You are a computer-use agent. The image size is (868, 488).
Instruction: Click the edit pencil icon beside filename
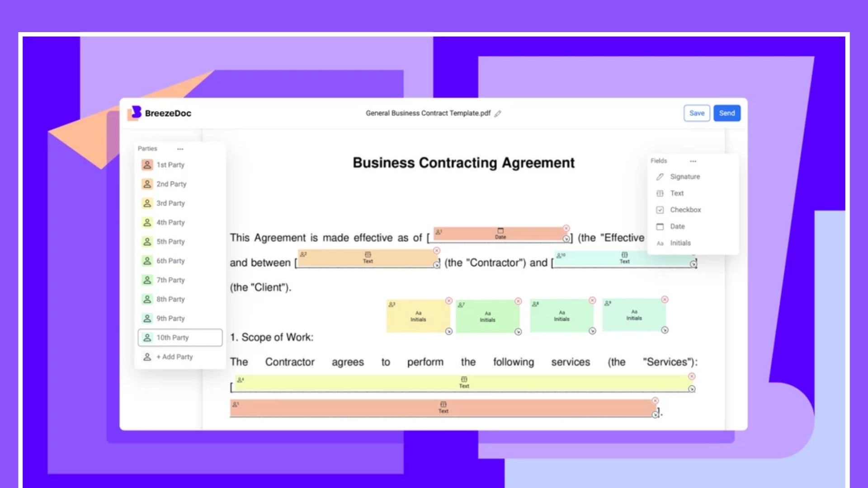pos(498,113)
